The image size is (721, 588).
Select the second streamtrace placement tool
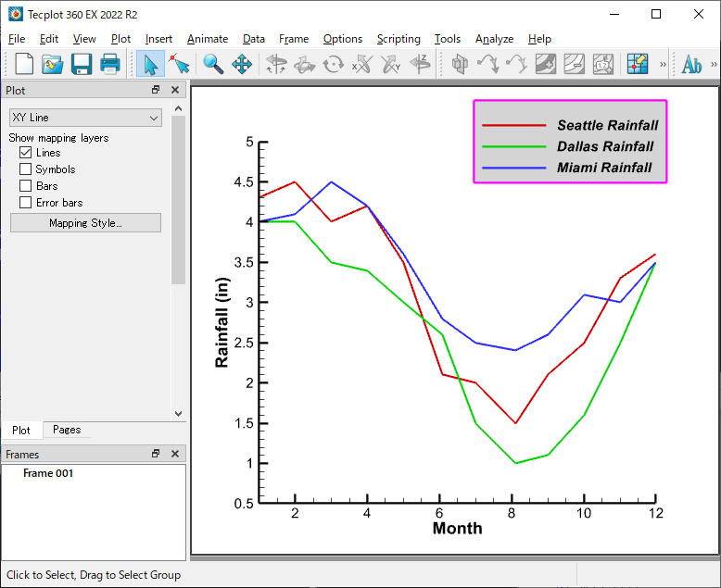(x=517, y=64)
